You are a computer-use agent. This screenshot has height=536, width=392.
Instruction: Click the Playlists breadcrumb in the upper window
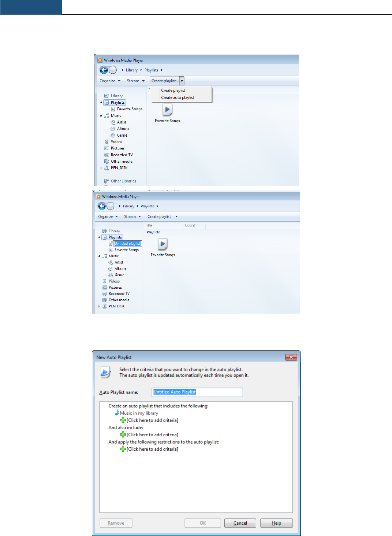(x=151, y=70)
